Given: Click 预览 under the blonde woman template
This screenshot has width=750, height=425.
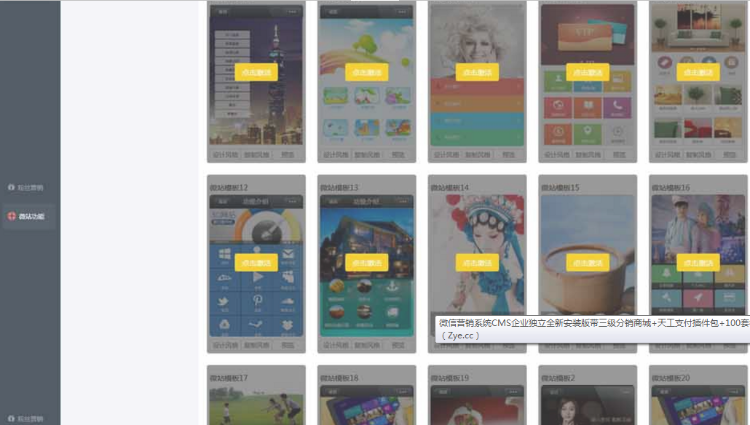Looking at the screenshot, I should [508, 154].
